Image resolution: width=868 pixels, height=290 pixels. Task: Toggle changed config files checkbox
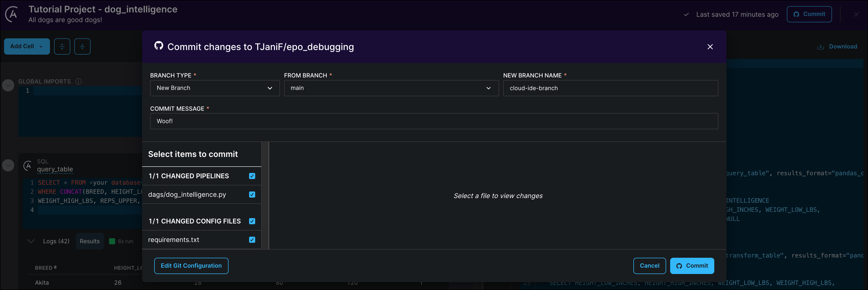pos(252,221)
